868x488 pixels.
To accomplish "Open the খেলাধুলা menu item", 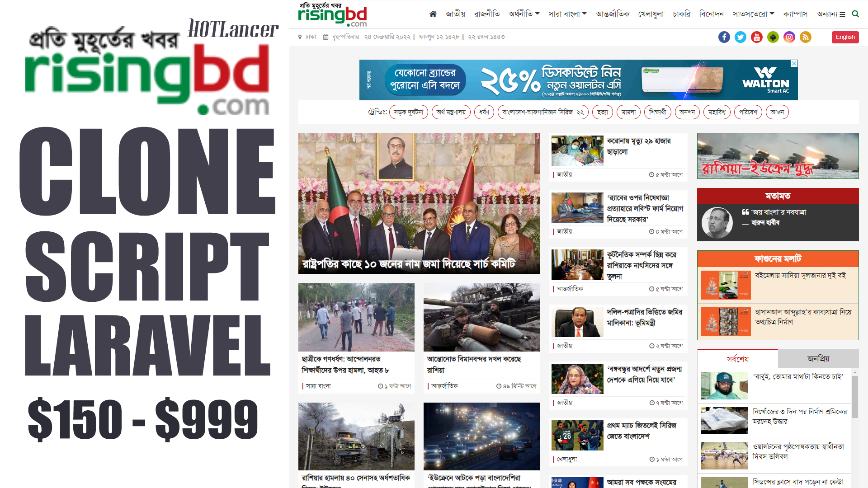I will 651,14.
